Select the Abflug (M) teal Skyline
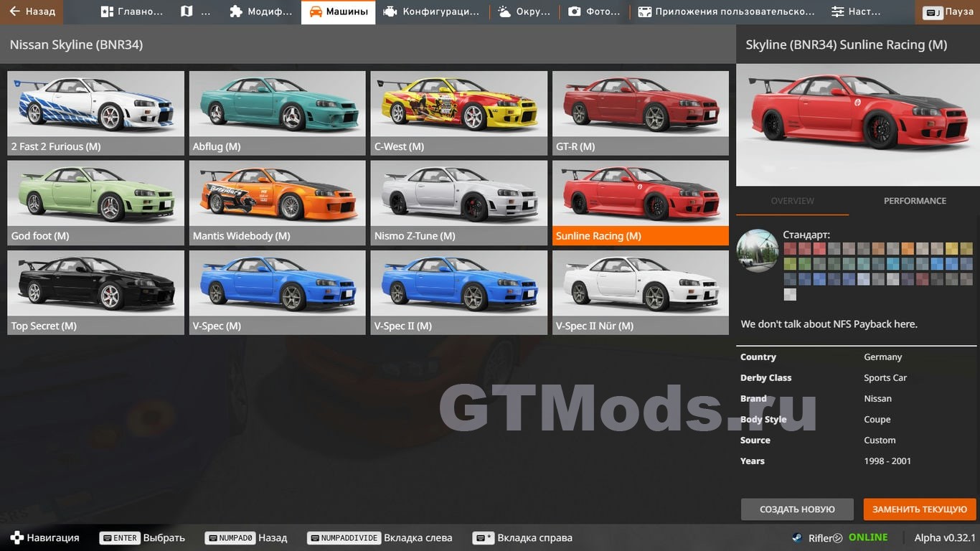980x551 pixels. 278,113
